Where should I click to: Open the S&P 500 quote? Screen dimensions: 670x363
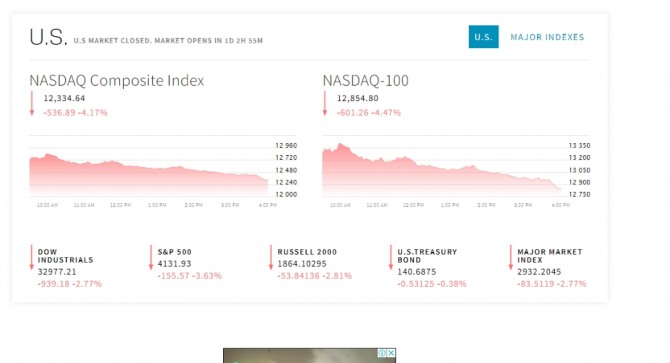click(174, 252)
